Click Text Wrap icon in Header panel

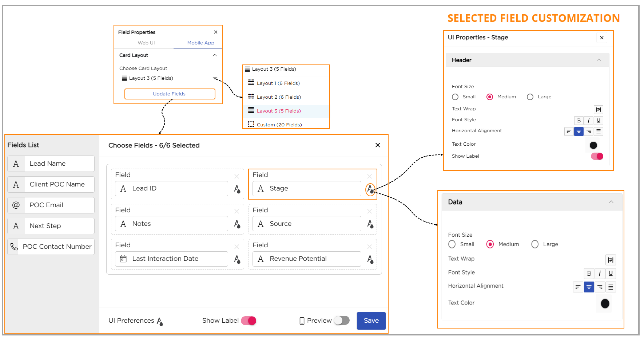(x=598, y=110)
